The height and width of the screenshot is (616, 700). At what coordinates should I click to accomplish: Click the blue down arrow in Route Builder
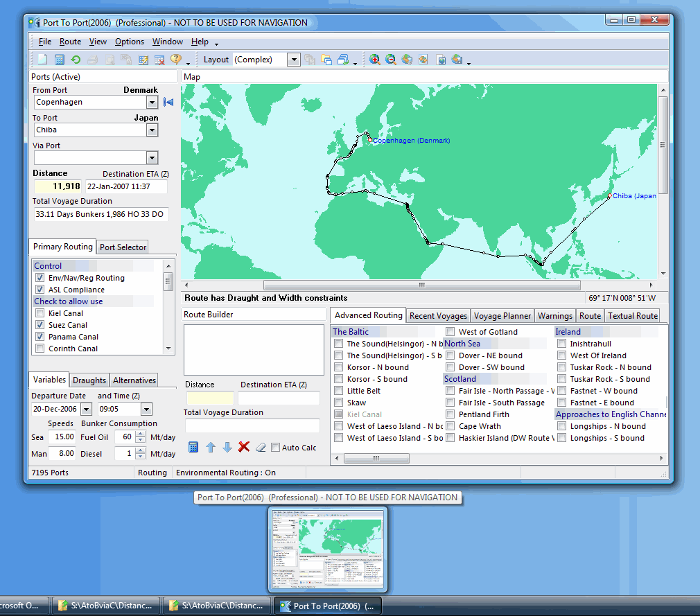click(x=227, y=447)
